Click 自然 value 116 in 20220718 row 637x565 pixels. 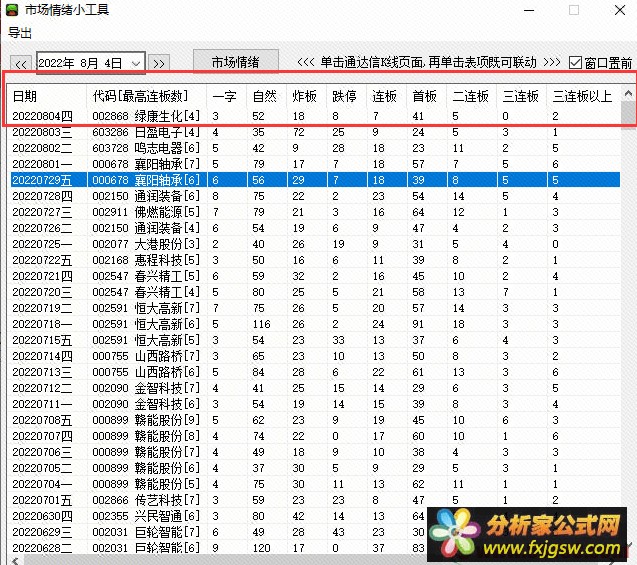coord(261,324)
